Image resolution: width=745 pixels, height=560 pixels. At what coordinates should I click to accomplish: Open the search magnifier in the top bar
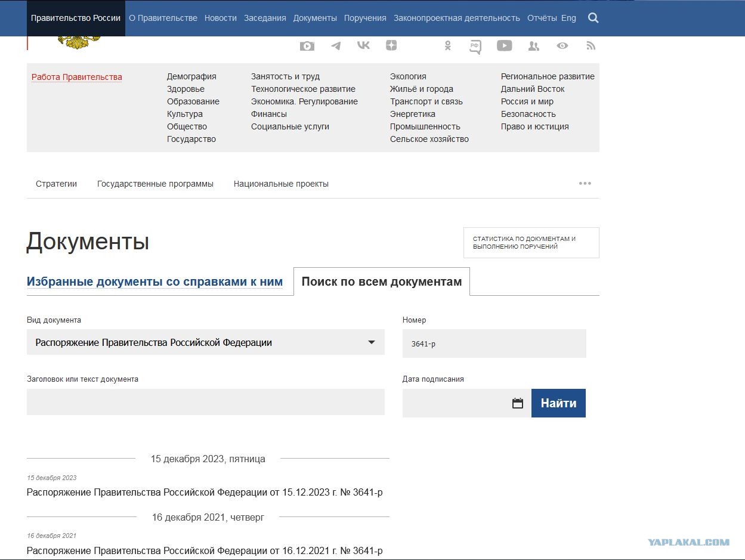click(593, 18)
